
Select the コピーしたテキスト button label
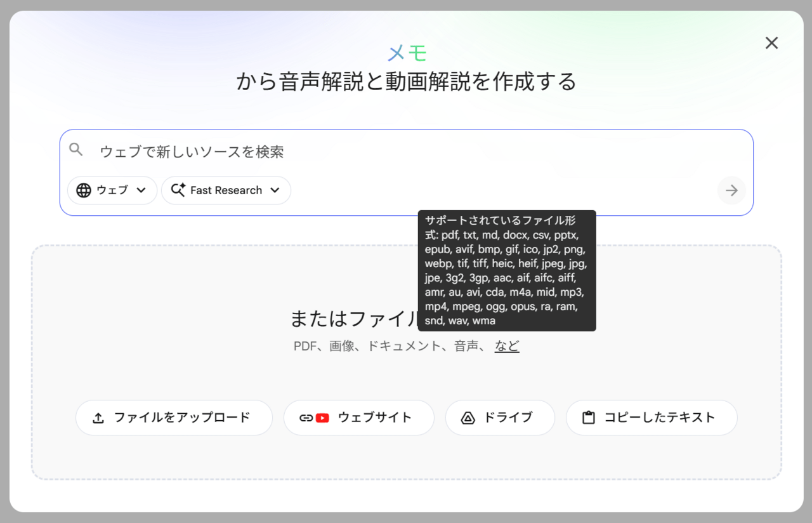pos(660,418)
